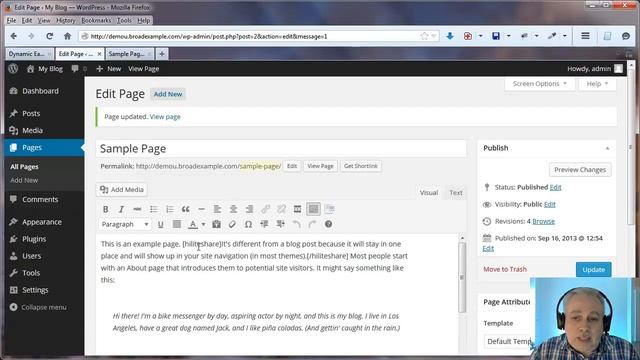Collapse the Publish box
640x360 pixels.
pos(607,148)
